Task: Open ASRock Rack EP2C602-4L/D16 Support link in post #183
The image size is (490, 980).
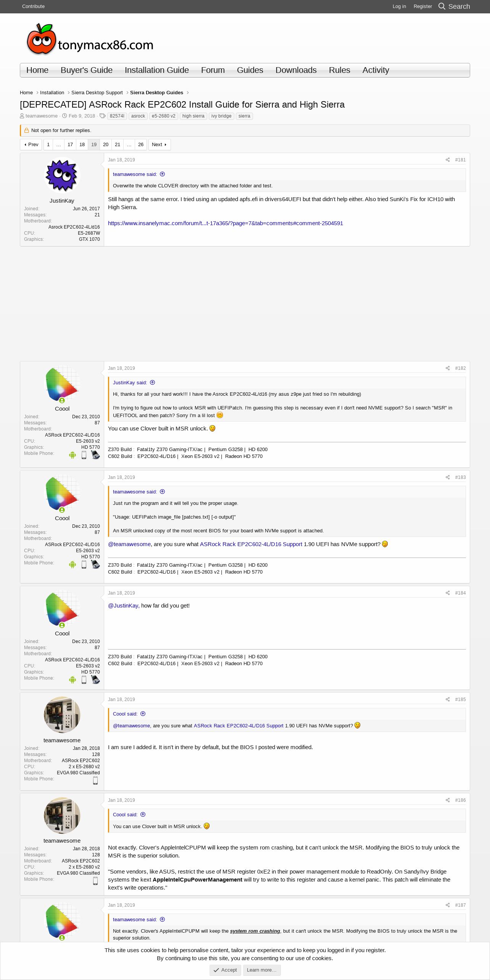Action: 251,544
